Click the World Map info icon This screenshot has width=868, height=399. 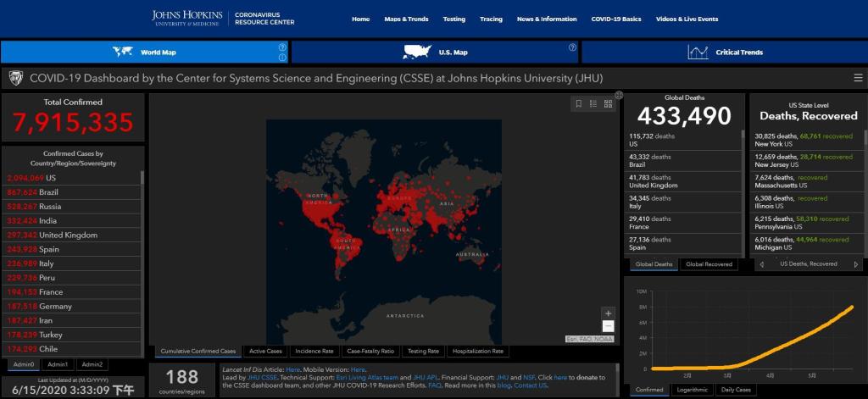[x=282, y=58]
